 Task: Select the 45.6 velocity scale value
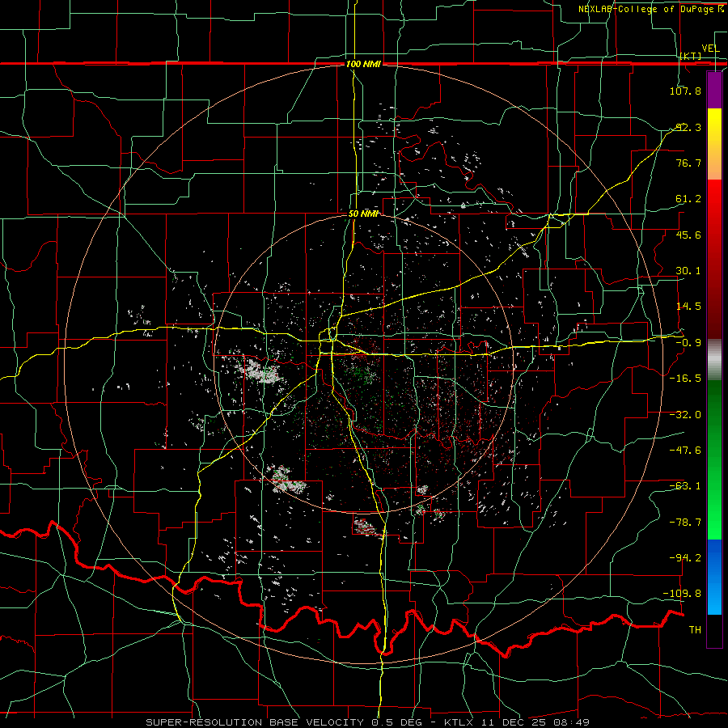[x=688, y=235]
